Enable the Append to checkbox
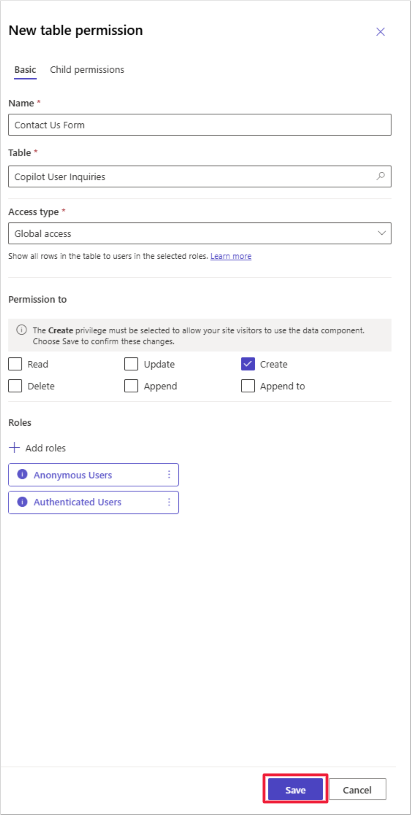The width and height of the screenshot is (411, 815). pos(248,386)
